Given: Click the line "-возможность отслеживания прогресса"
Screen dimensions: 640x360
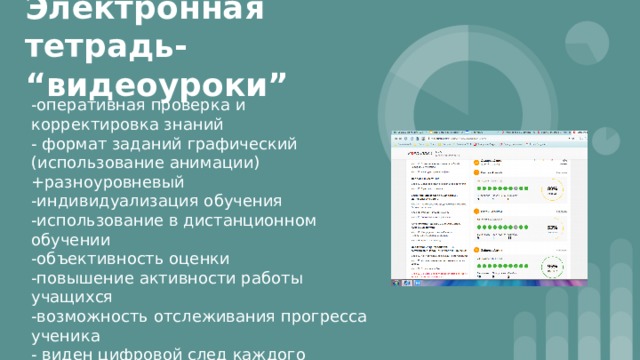Looking at the screenshot, I should coord(199,317).
